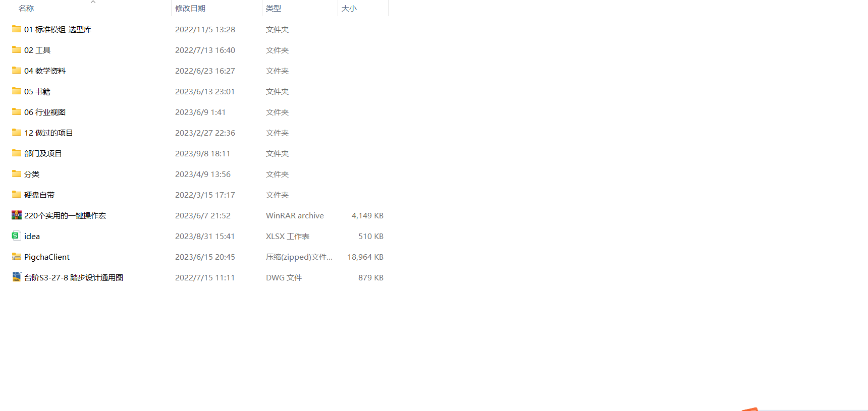Click the date 2023/4/9 13:56
Viewport: 868px width, 411px height.
click(x=203, y=174)
